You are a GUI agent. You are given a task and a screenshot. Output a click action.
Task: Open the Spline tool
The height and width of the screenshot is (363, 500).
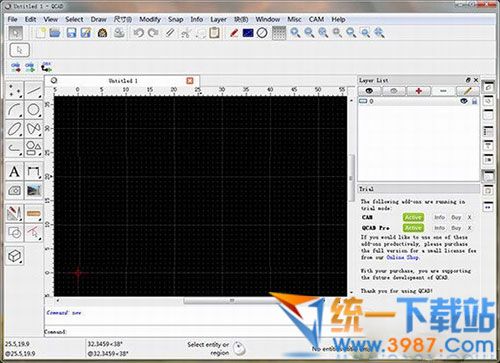(x=34, y=129)
